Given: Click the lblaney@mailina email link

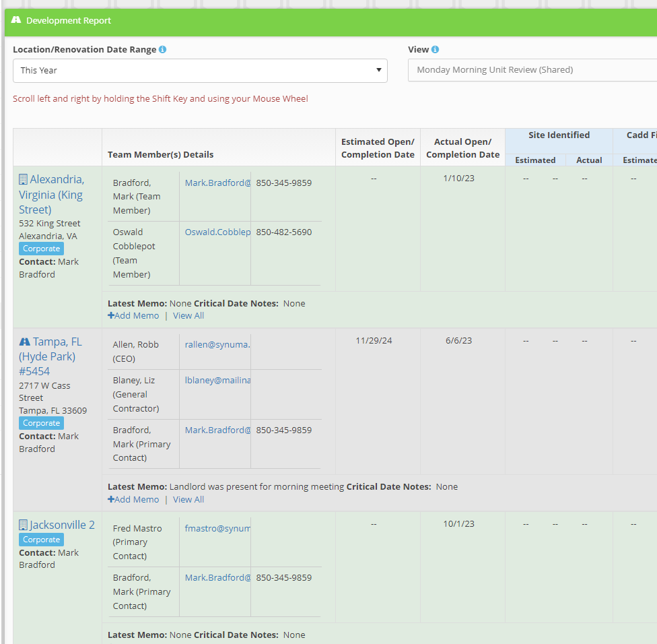Looking at the screenshot, I should click(218, 381).
